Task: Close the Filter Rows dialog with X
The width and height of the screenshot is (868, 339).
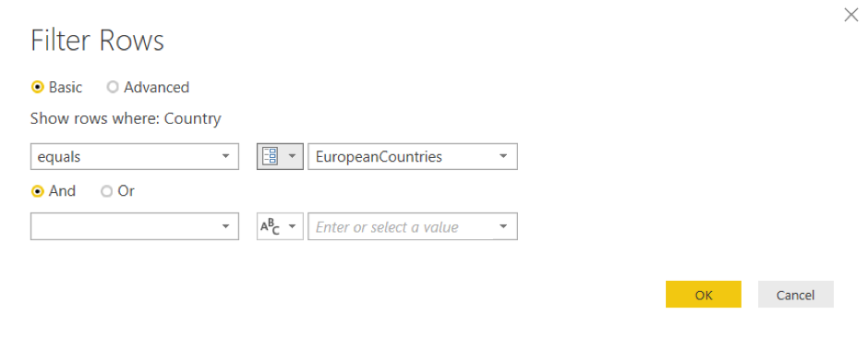Action: pos(850,15)
